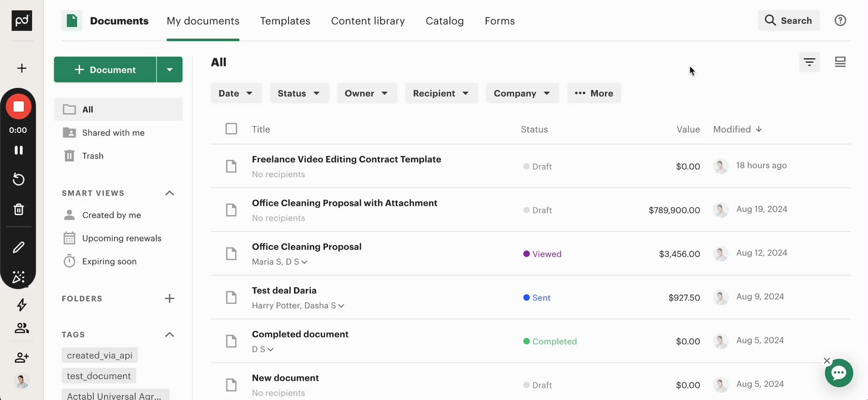
Task: Open the filter list icon
Action: (x=809, y=62)
